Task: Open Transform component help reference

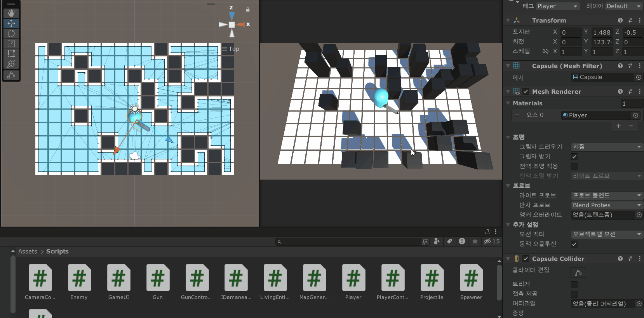Action: [x=620, y=20]
